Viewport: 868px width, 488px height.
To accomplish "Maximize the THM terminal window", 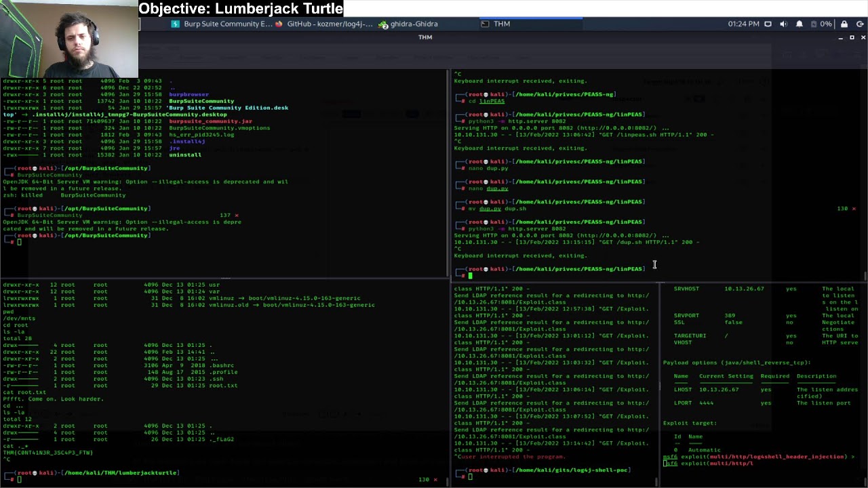I will 852,37.
